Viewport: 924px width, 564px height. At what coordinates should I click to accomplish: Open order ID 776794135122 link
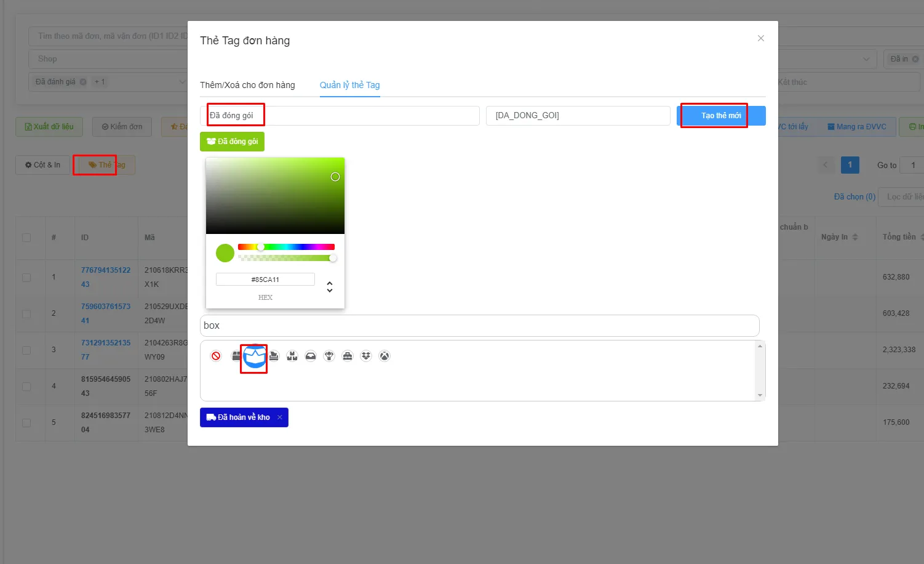click(106, 277)
